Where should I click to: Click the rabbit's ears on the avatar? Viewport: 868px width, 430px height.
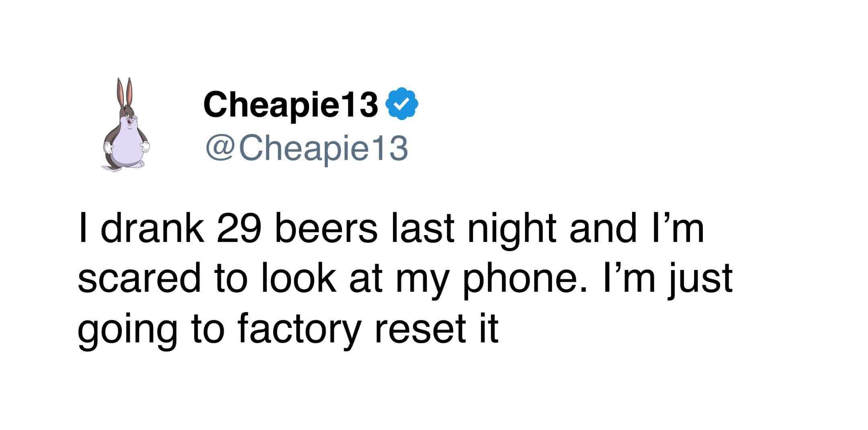pos(124,90)
